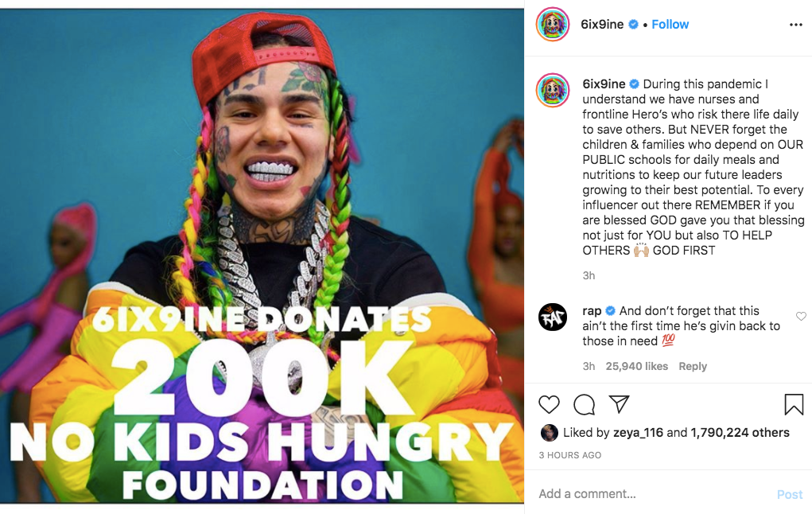Open the zeya_116 profile link
Image resolution: width=812 pixels, height=514 pixels.
638,433
